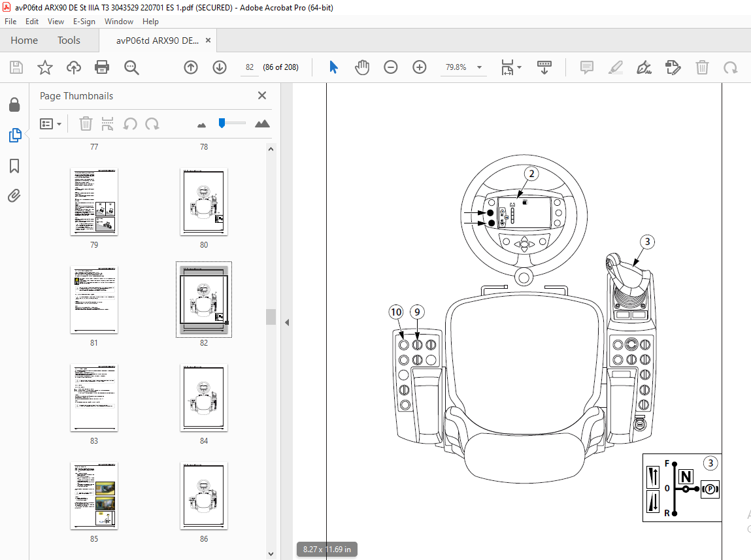This screenshot has width=751, height=560.
Task: Open the fit page options tool
Action: tap(507, 67)
